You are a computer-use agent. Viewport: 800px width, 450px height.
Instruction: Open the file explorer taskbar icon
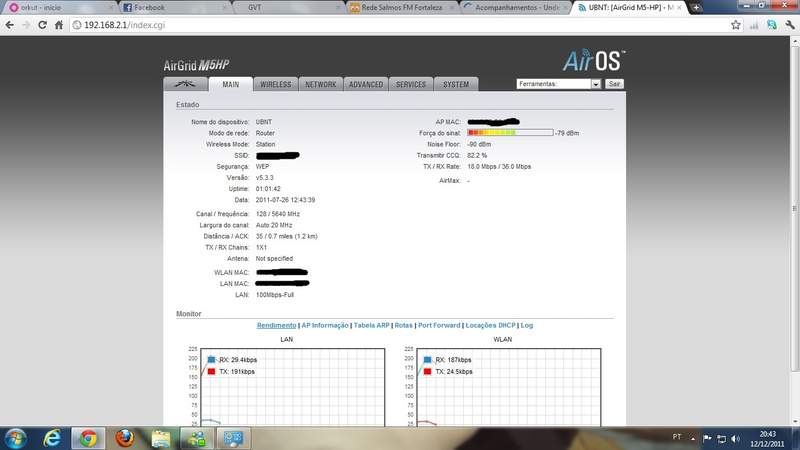tap(161, 438)
